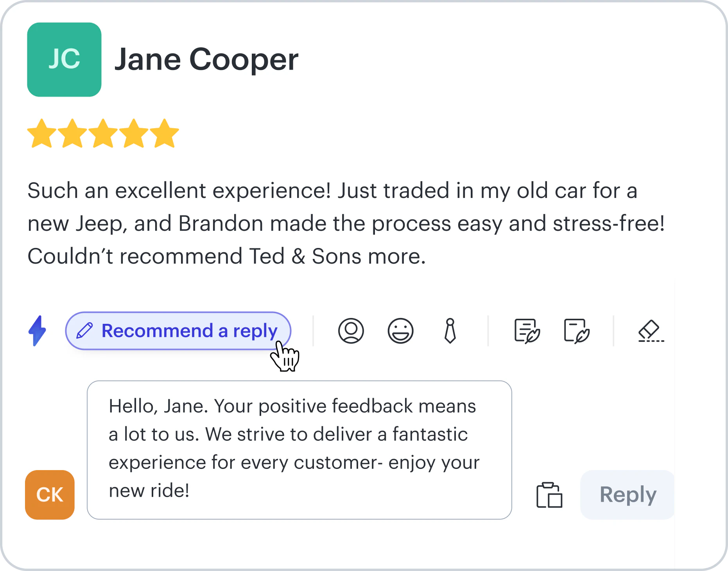728x571 pixels.
Task: Click the Recommend a reply button
Action: tap(178, 331)
